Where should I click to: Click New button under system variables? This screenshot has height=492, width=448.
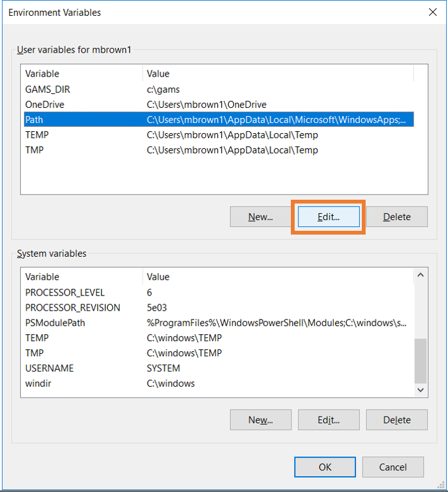pyautogui.click(x=260, y=420)
